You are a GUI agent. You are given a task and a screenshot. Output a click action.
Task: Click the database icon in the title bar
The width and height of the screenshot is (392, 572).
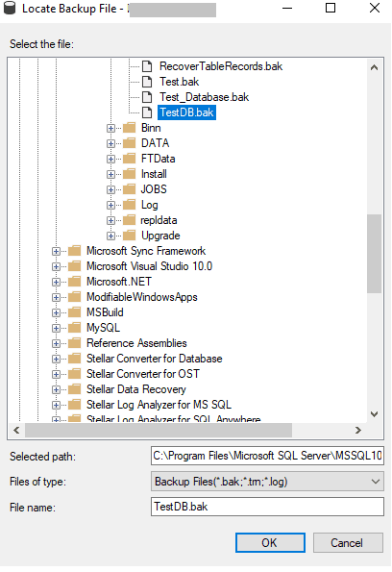coord(10,8)
